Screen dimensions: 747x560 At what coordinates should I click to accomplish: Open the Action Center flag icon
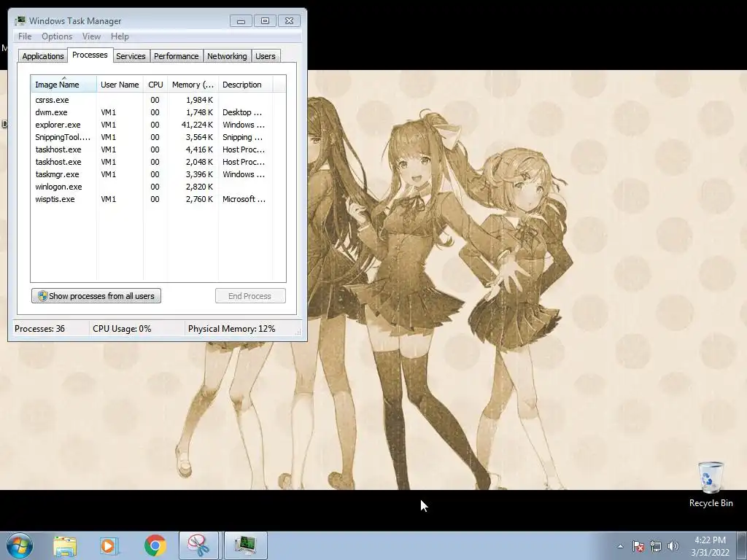(x=638, y=546)
